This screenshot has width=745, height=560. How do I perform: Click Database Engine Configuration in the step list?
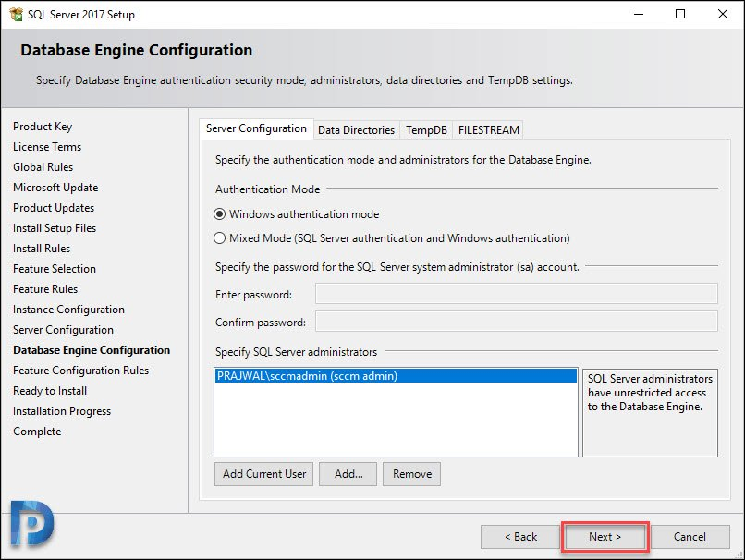[x=92, y=350]
